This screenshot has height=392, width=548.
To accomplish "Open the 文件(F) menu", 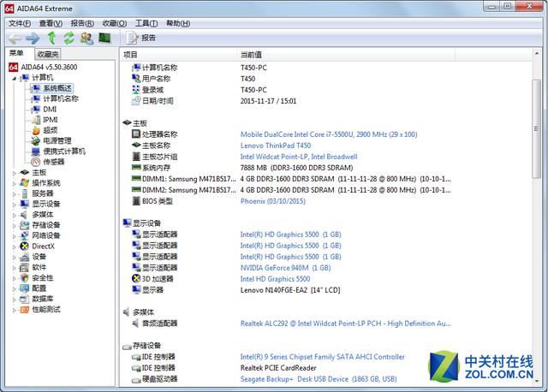I will click(20, 23).
